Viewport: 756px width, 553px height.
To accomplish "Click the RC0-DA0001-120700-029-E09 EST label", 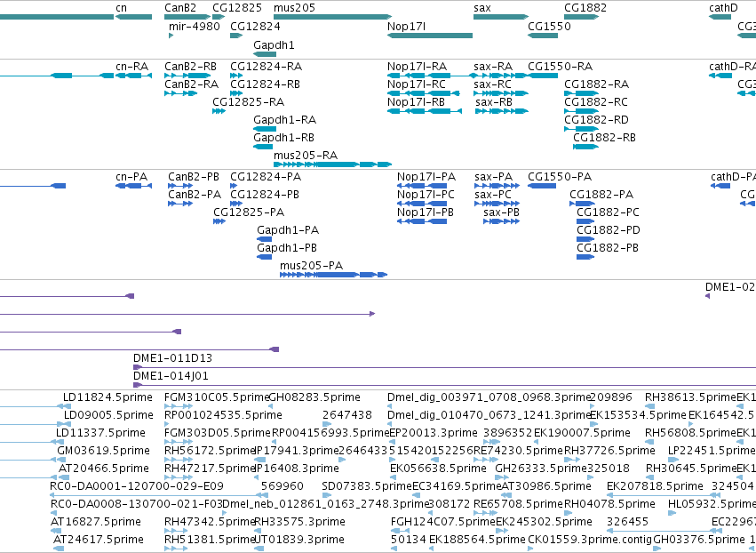I will (x=137, y=486).
